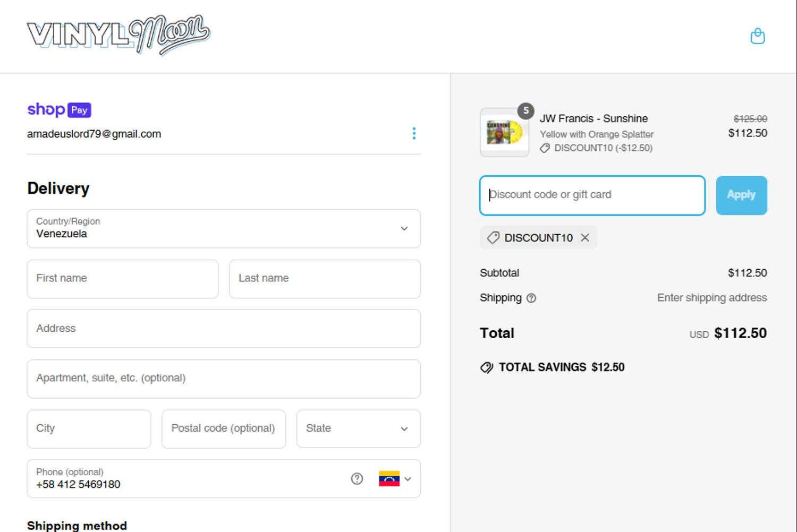Click the 'Enter shipping address' text
Viewport: 797px width, 532px height.
click(712, 298)
